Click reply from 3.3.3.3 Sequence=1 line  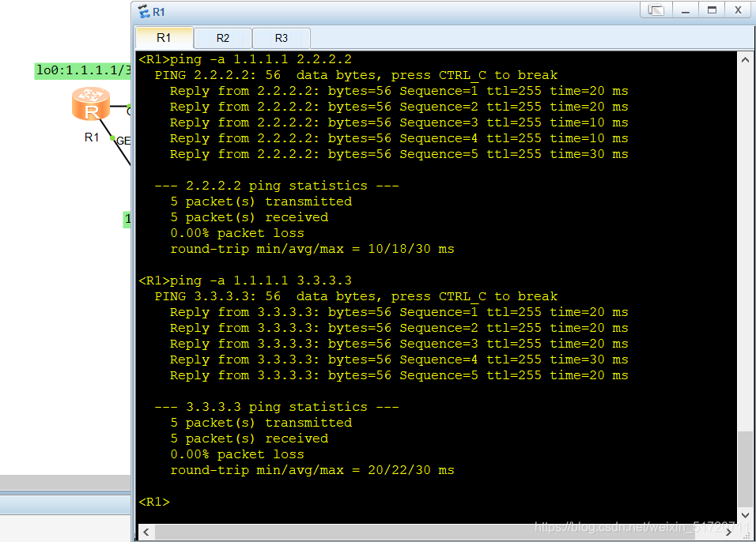(x=399, y=312)
